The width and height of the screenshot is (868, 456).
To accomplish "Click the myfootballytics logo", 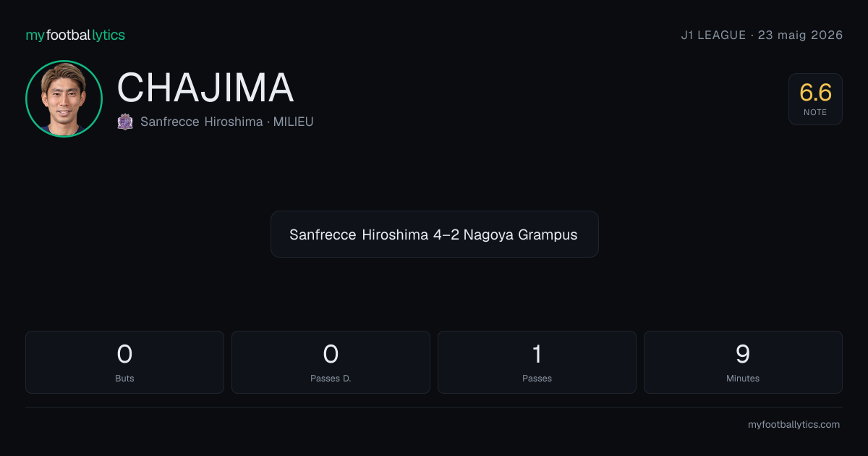I will 75,35.
